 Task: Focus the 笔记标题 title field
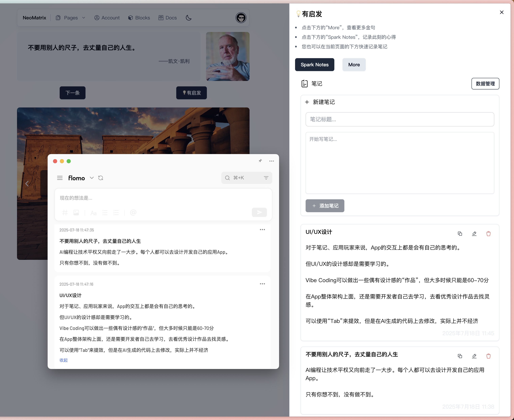400,119
